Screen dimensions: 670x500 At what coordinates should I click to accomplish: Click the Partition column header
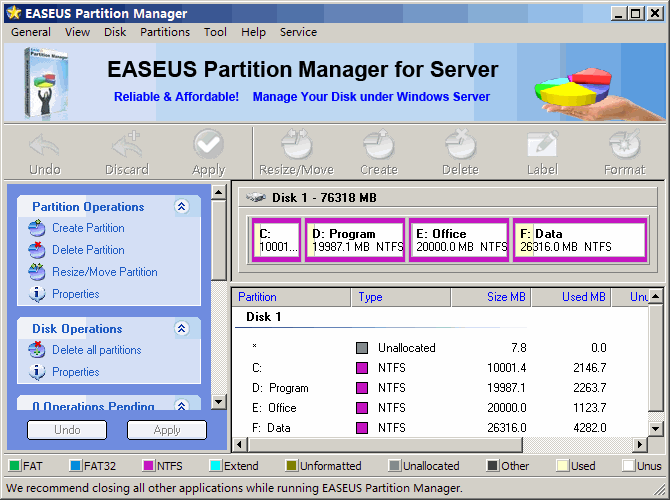pos(291,297)
